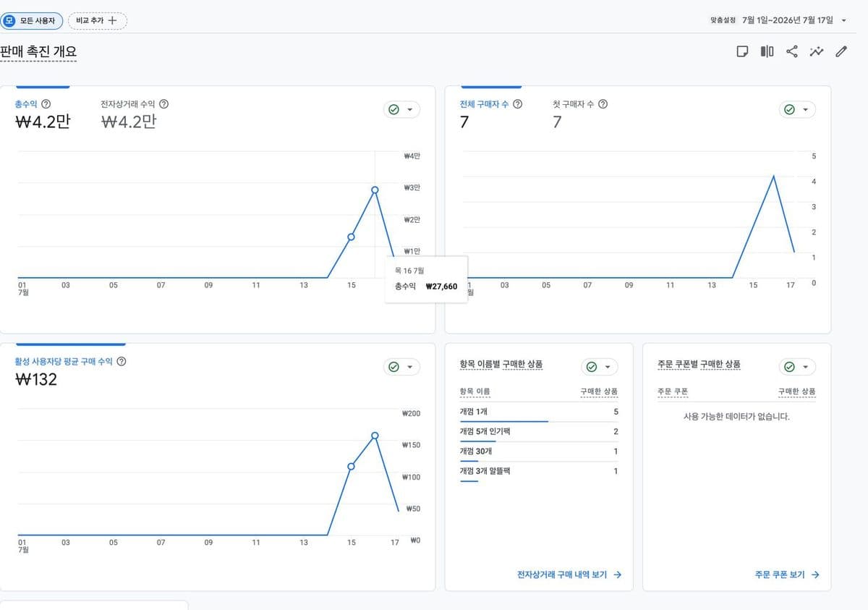Click the 개껌 5개 인기팩 row
This screenshot has width=868, height=610.
click(539, 432)
